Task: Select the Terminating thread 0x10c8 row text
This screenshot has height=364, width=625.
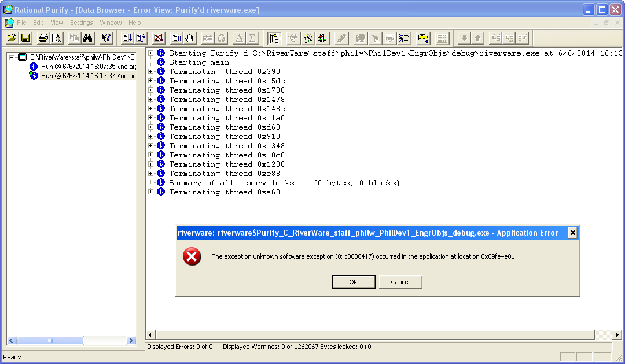Action: tap(227, 155)
